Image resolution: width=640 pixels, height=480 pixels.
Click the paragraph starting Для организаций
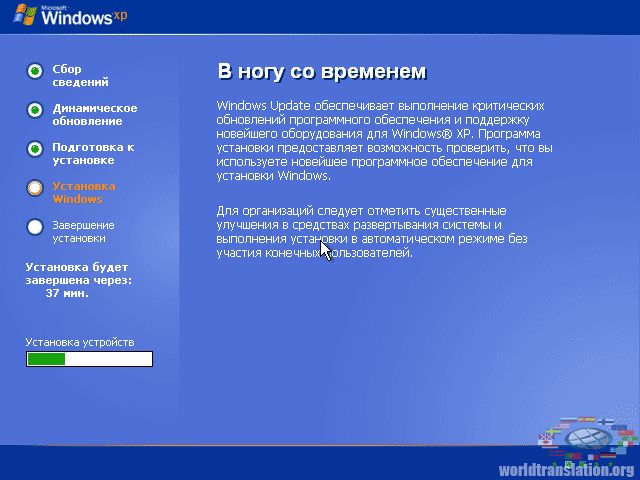click(x=370, y=232)
